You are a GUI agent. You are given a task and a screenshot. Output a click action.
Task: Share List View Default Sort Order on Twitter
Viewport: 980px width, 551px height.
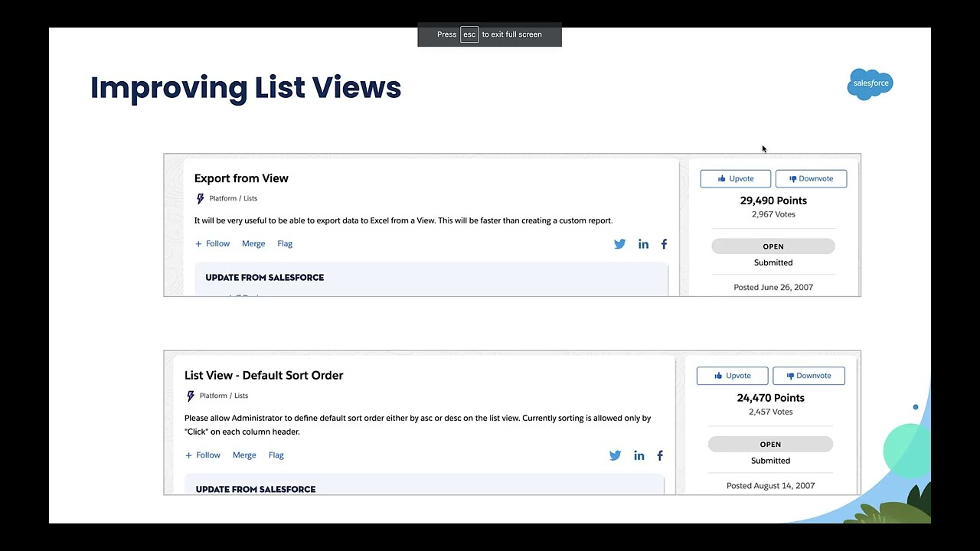(x=615, y=455)
